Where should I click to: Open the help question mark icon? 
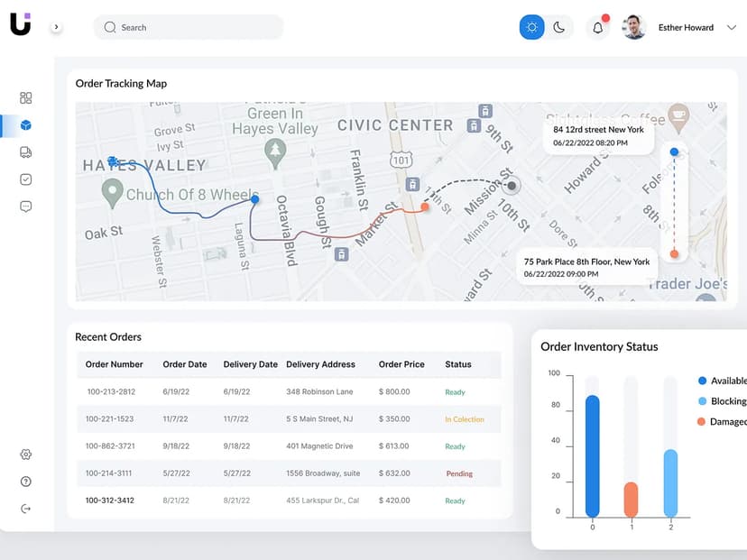(x=26, y=482)
